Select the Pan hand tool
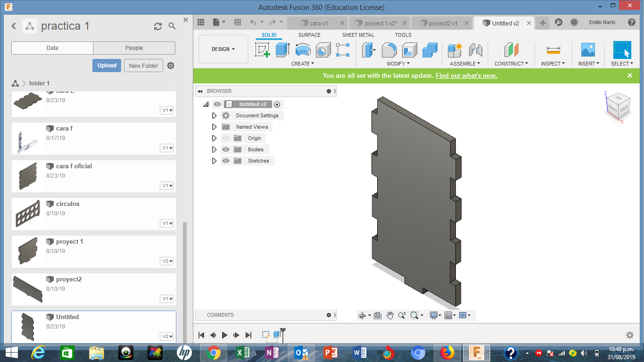Viewport: 644px width, 362px height. click(390, 315)
